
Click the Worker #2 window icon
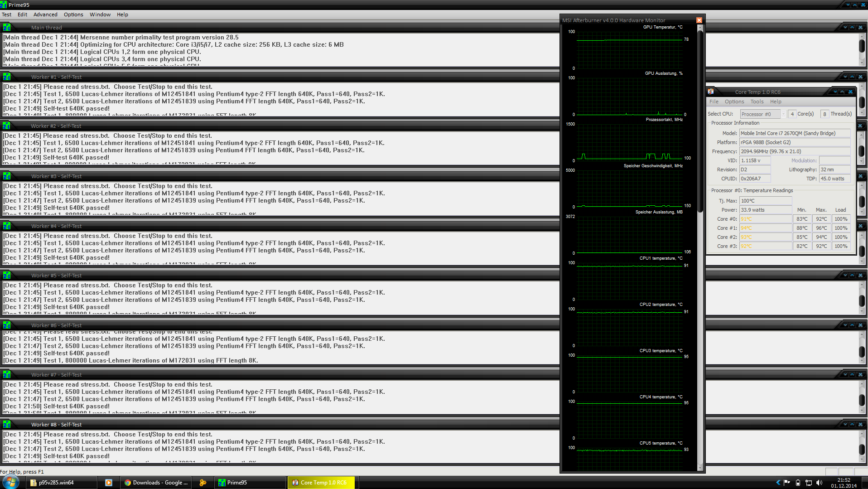point(7,126)
